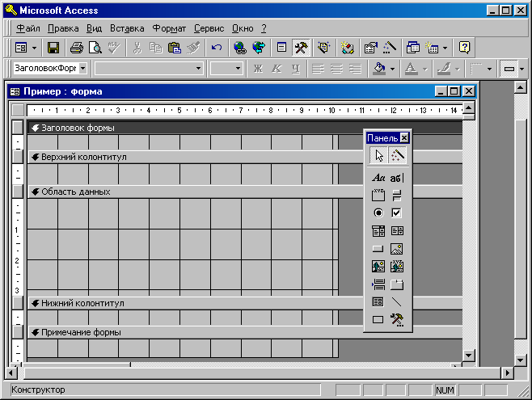This screenshot has height=400, width=532.
Task: Select the Bound Object Frame tool
Action: pos(396,267)
